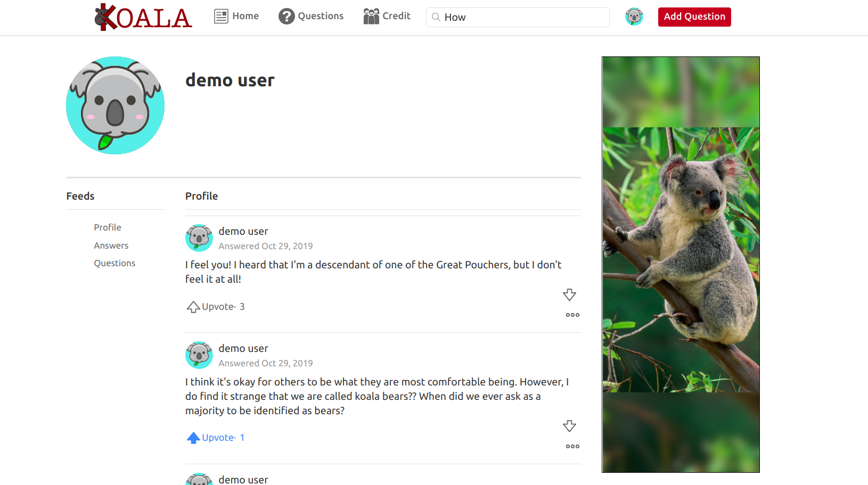Open the KOALA logo homepage link
The image size is (868, 485).
click(143, 17)
